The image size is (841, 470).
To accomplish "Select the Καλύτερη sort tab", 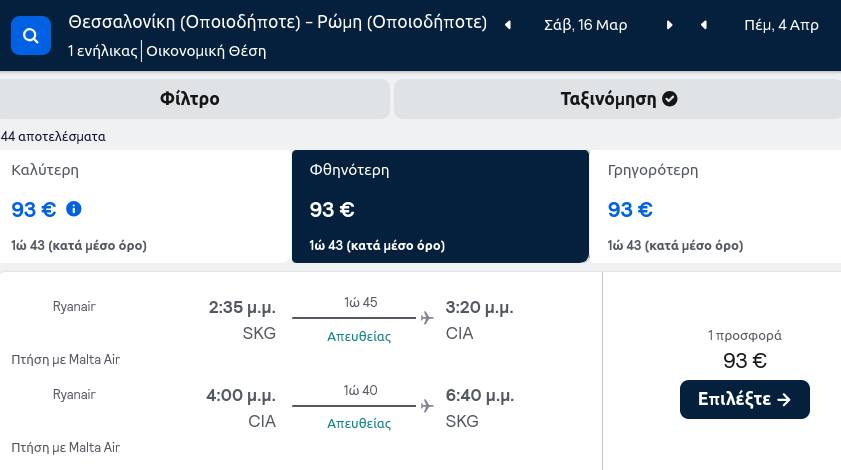I will (x=145, y=207).
